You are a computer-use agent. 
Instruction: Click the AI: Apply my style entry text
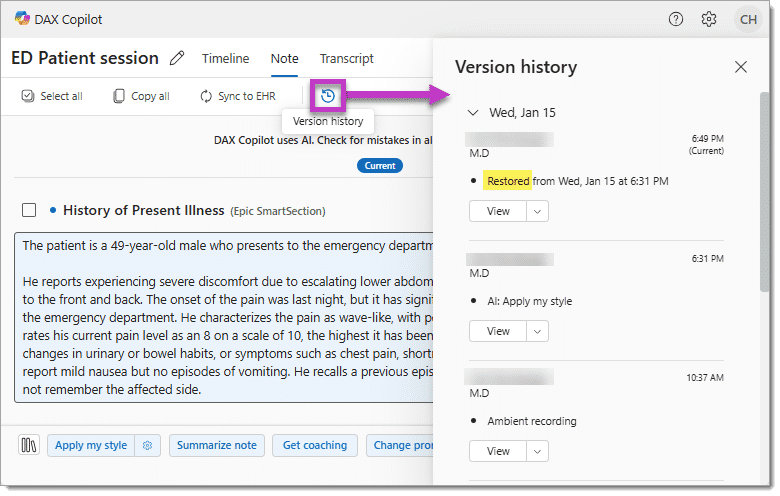(x=530, y=301)
